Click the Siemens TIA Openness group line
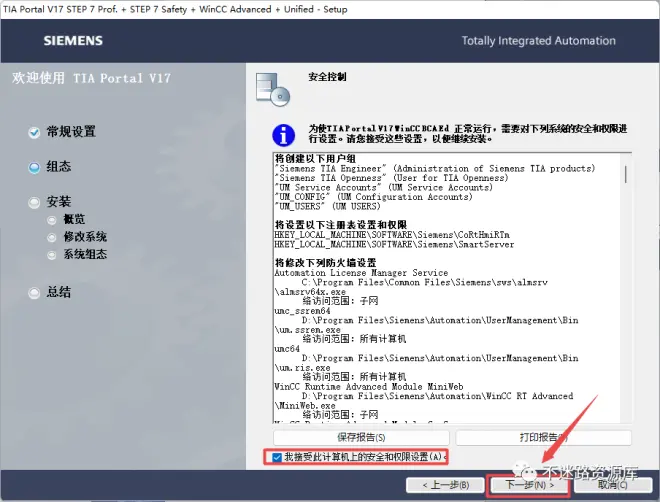The width and height of the screenshot is (660, 502). tap(391, 178)
